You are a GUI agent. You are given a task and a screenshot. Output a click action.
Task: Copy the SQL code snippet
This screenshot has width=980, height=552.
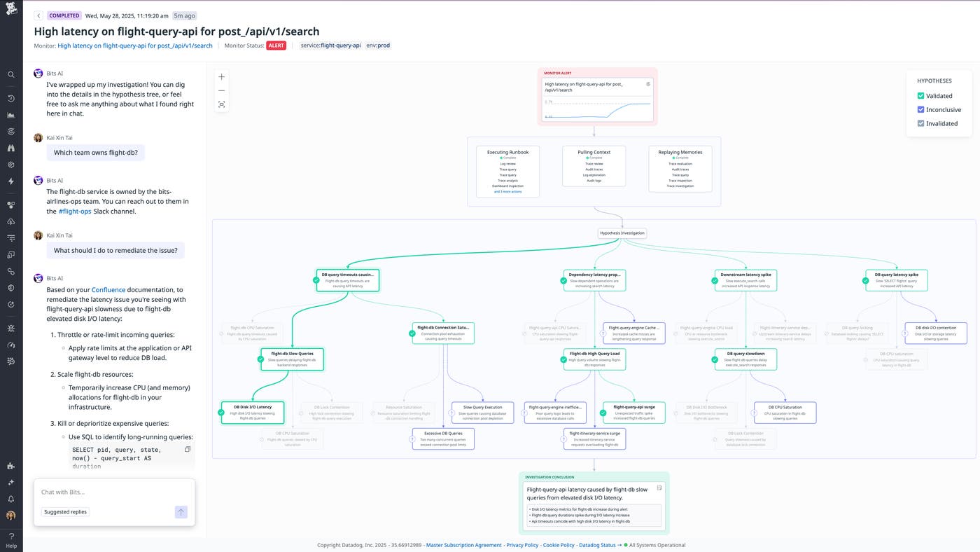[187, 450]
